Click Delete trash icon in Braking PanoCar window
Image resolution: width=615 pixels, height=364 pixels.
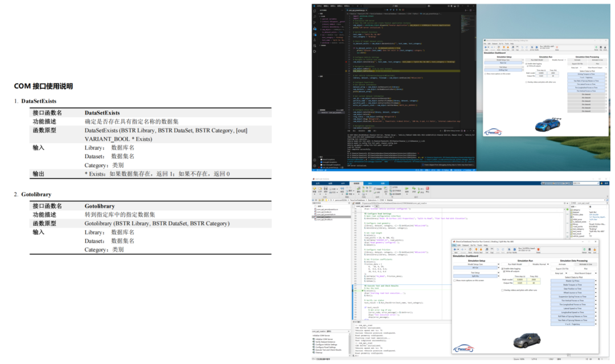coord(538,249)
